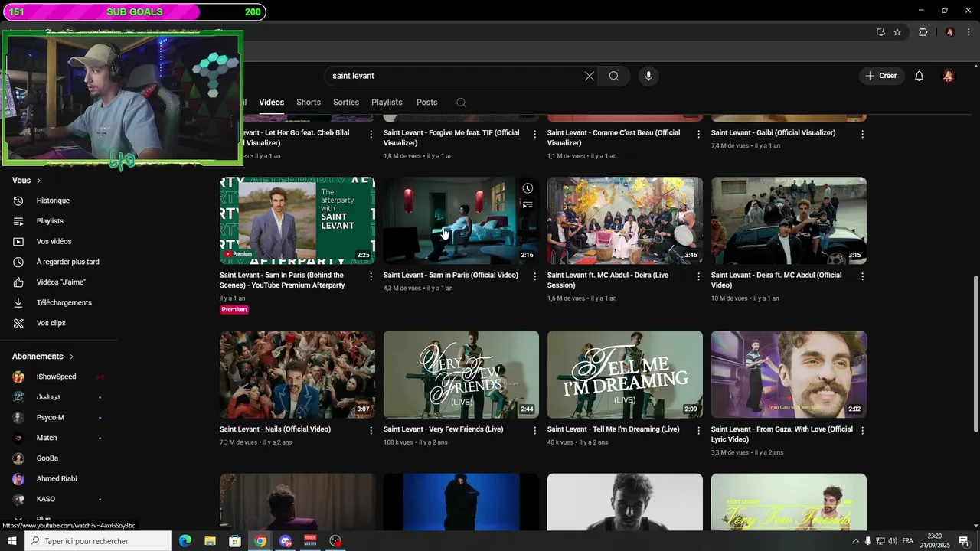Open the browser extensions puzzle icon
The image size is (980, 551).
tap(923, 32)
